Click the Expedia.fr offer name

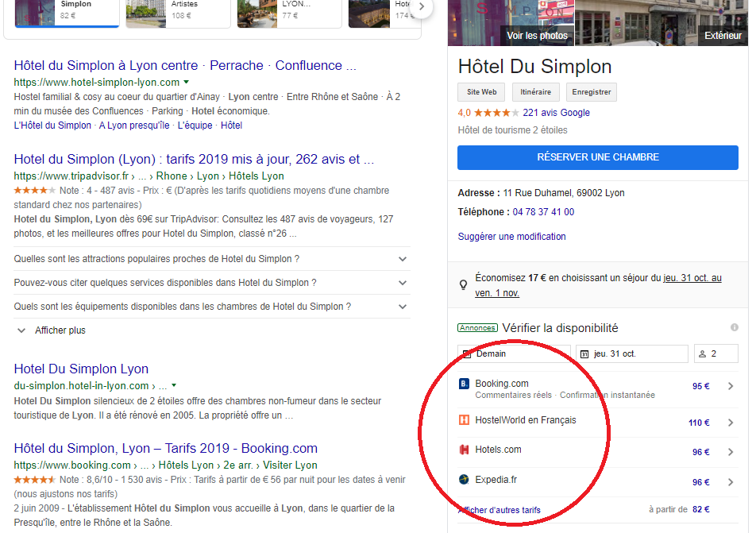[496, 480]
